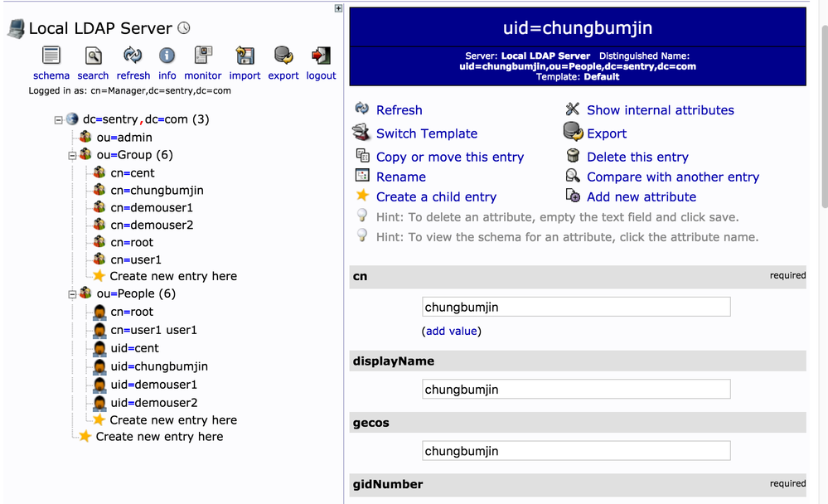The image size is (828, 504).
Task: Click the Export icon in entry actions
Action: (573, 132)
